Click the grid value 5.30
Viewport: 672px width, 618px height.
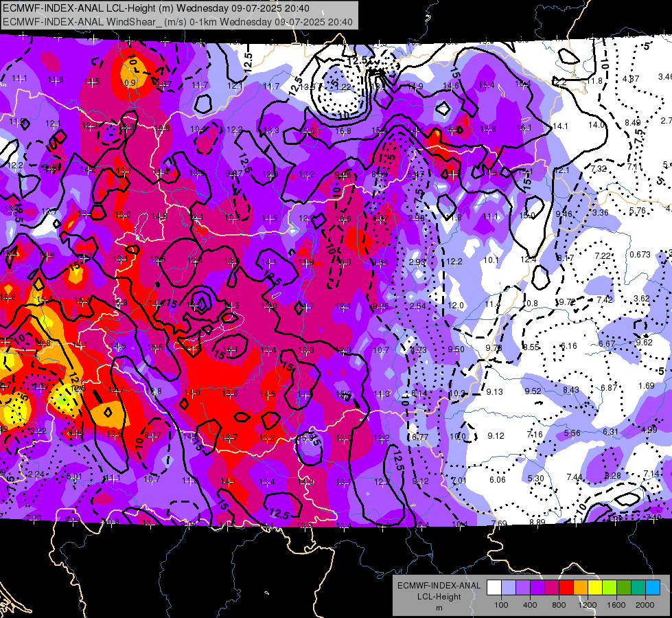click(535, 478)
